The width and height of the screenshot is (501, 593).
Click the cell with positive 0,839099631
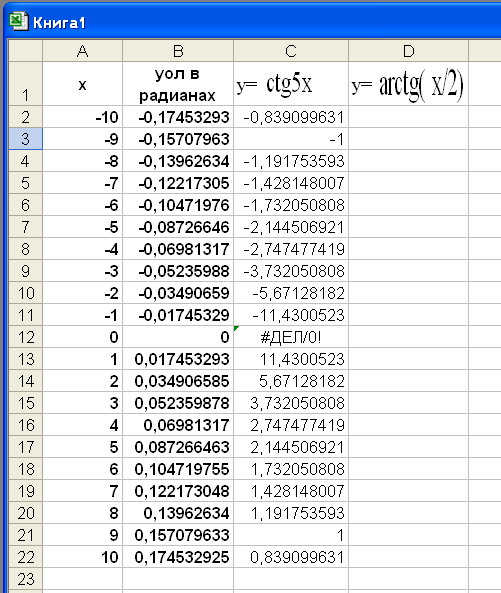point(291,556)
